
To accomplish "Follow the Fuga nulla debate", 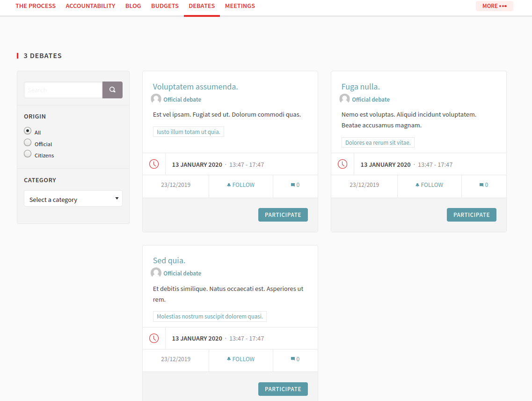I will click(429, 185).
